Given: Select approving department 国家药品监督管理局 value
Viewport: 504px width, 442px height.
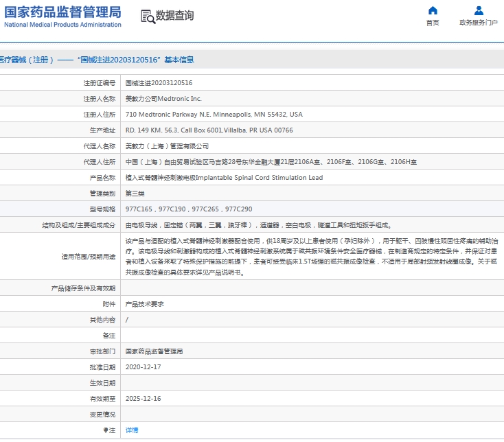Looking at the screenshot, I should coord(154,351).
